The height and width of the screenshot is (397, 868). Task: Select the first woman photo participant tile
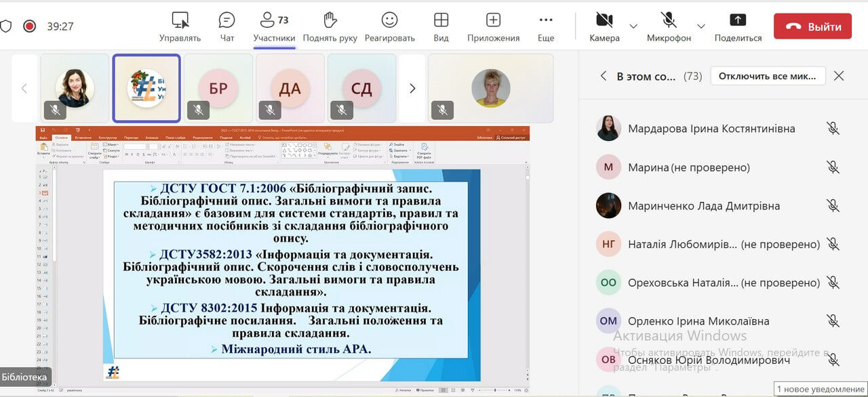click(75, 88)
